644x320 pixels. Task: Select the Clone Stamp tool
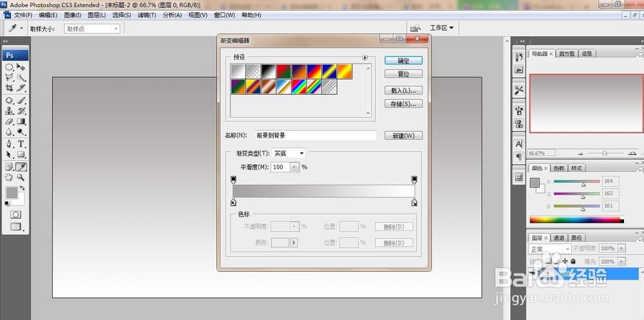click(x=9, y=111)
